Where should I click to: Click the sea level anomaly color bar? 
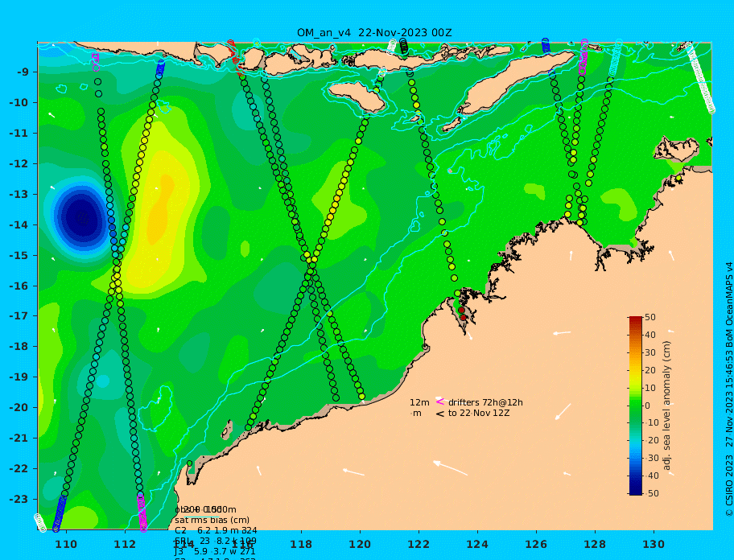tap(636, 406)
